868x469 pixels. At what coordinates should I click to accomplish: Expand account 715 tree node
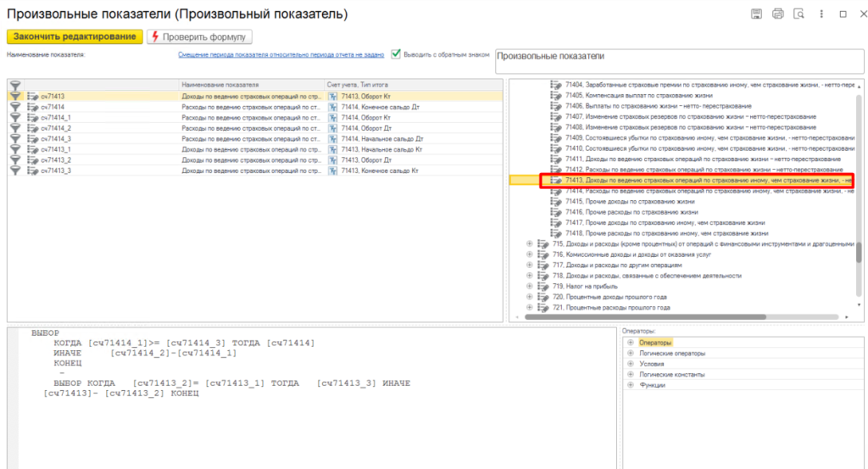530,244
